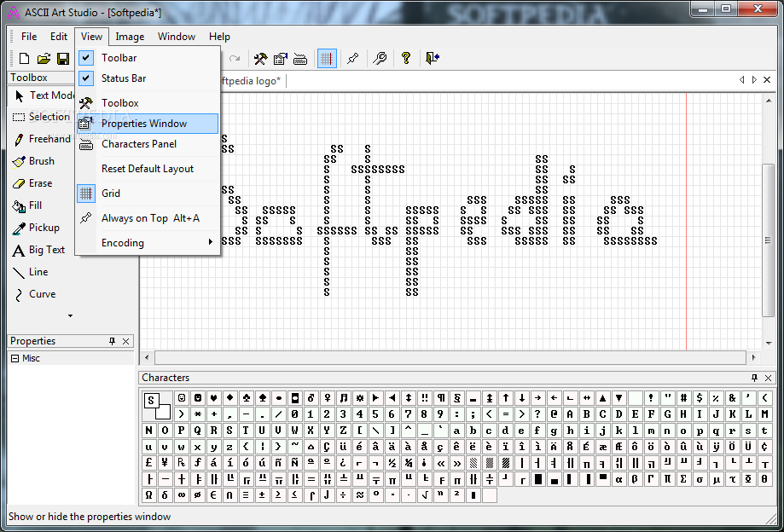
Task: Click the wrench options toolbar icon
Action: 380,59
